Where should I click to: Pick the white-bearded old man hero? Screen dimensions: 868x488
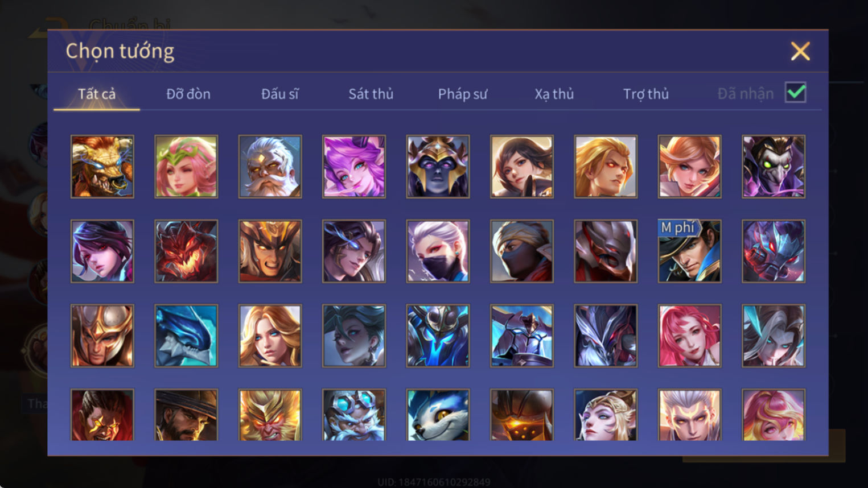pos(270,167)
